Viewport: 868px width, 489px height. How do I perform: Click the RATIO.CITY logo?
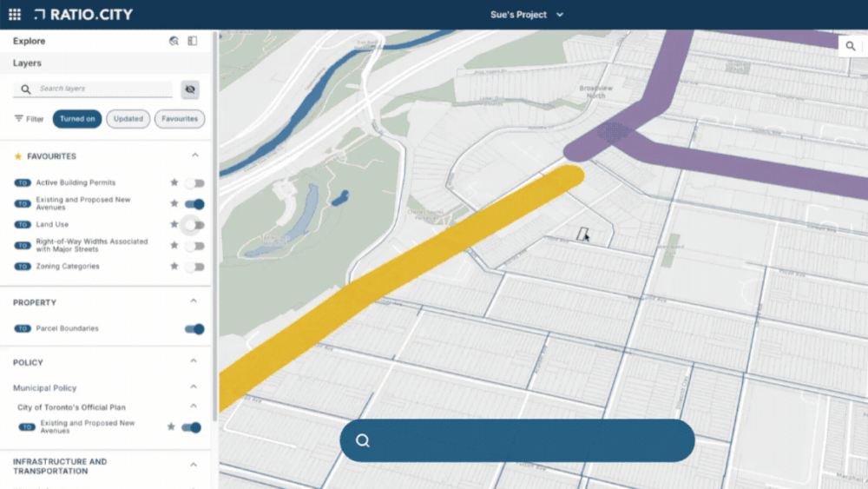[x=83, y=15]
